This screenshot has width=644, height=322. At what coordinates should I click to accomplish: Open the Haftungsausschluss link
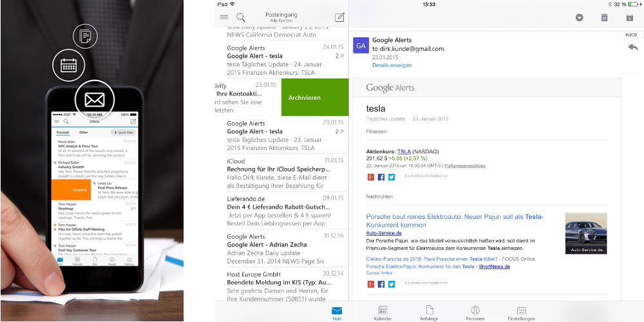point(465,166)
